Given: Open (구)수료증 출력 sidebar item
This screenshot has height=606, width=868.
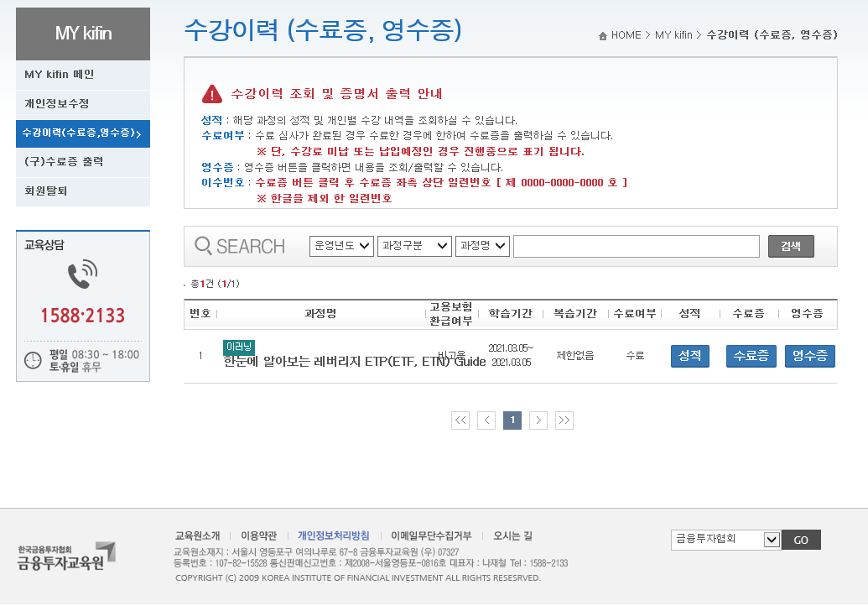Looking at the screenshot, I should pos(82,162).
